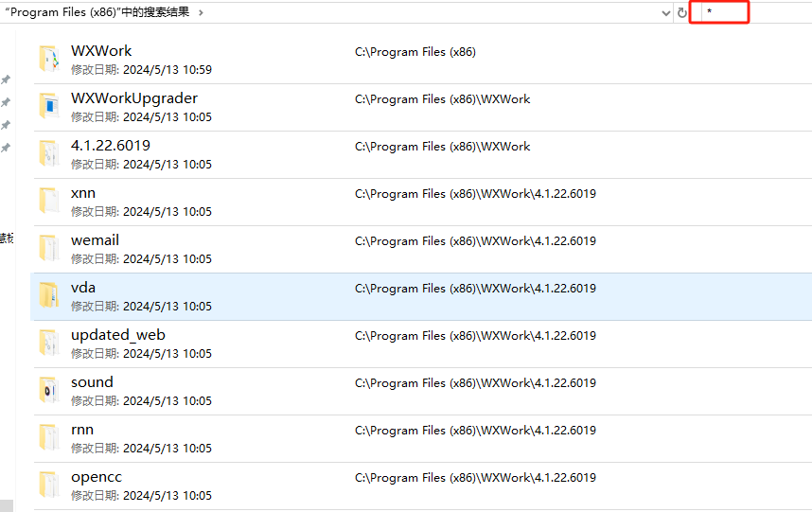Click the last pin icon in the sidebar
812x512 pixels.
coord(6,148)
